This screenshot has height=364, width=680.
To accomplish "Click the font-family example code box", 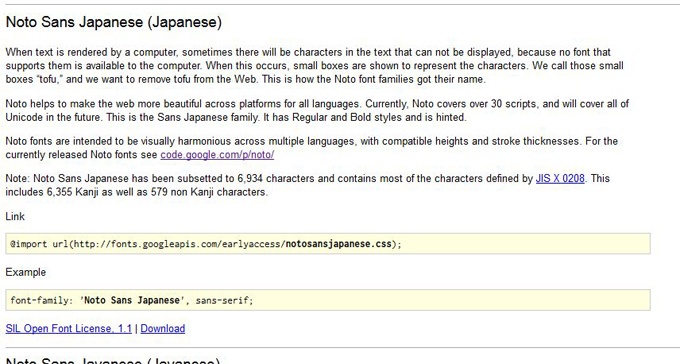I will click(x=328, y=300).
